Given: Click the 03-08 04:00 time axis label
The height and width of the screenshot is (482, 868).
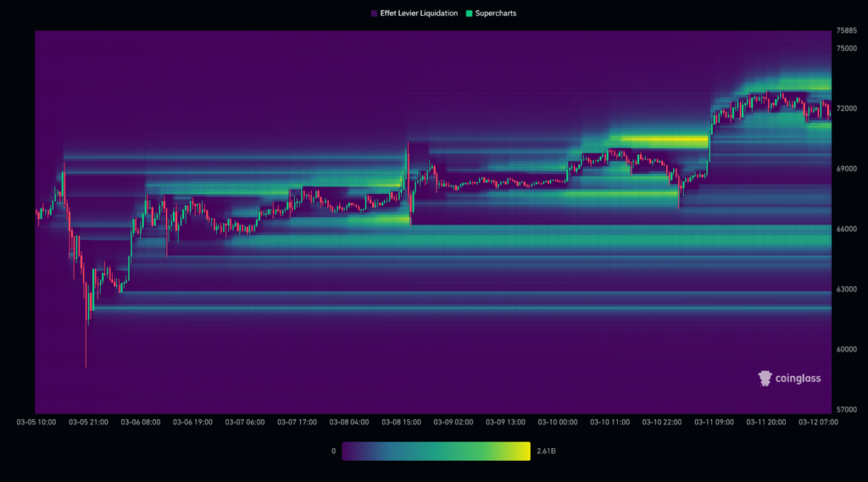Looking at the screenshot, I should pyautogui.click(x=348, y=422).
